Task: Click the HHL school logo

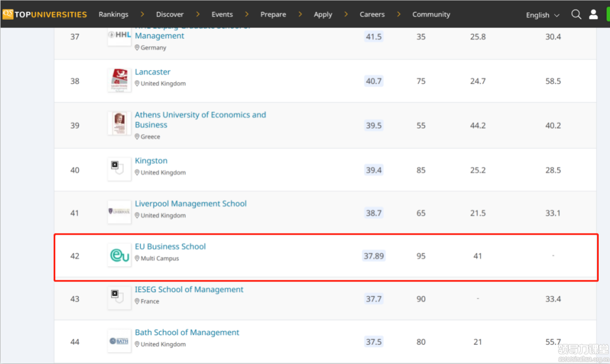Action: [119, 35]
